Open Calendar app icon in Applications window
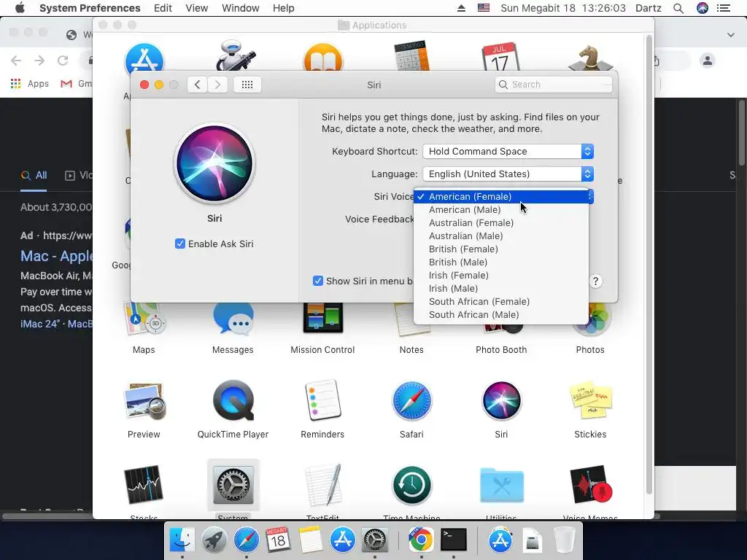The width and height of the screenshot is (747, 560). 500,57
